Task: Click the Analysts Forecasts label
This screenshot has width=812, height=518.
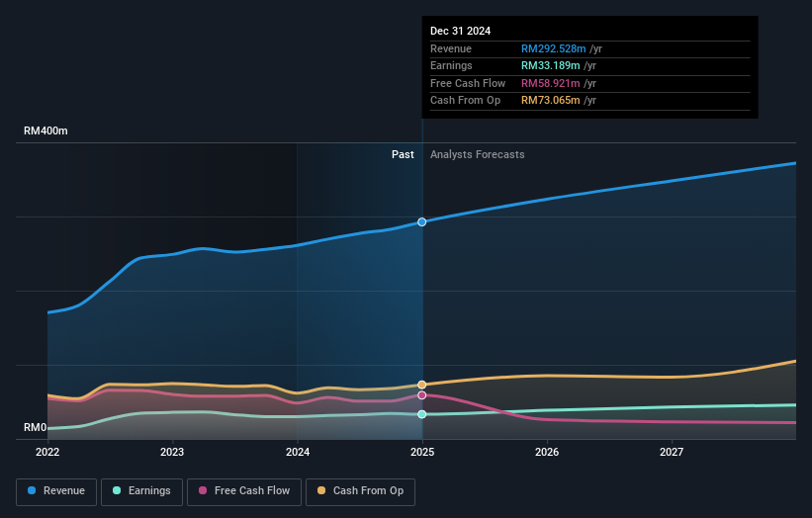Action: click(x=478, y=154)
